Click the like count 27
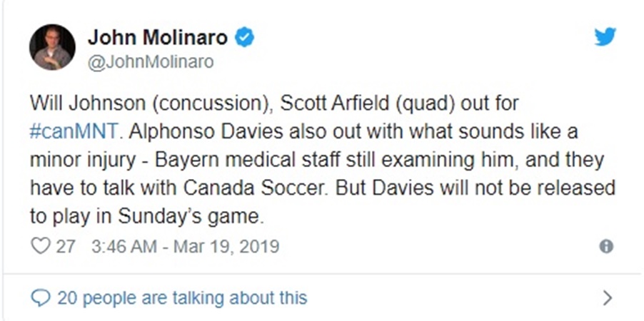The height and width of the screenshot is (321, 644). click(66, 247)
